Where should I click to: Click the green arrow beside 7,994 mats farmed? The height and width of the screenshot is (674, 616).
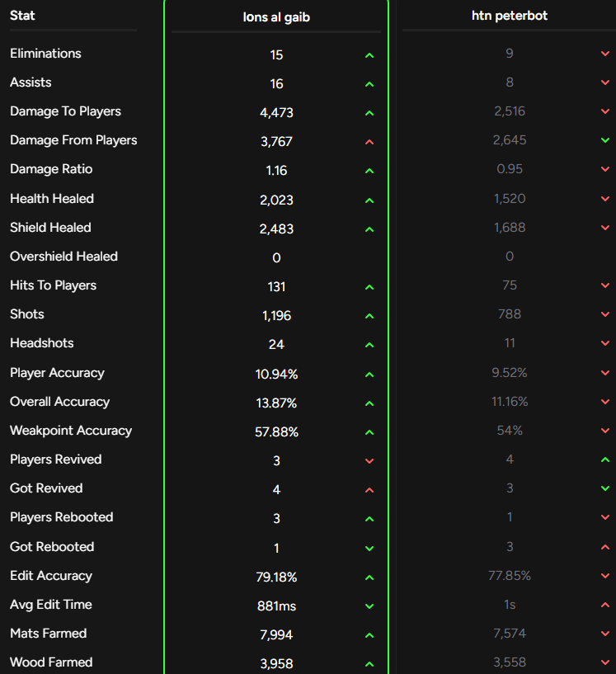(x=369, y=635)
